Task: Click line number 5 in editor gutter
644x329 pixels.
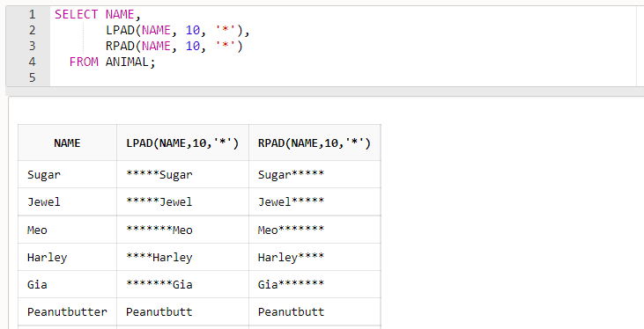Action: click(32, 77)
